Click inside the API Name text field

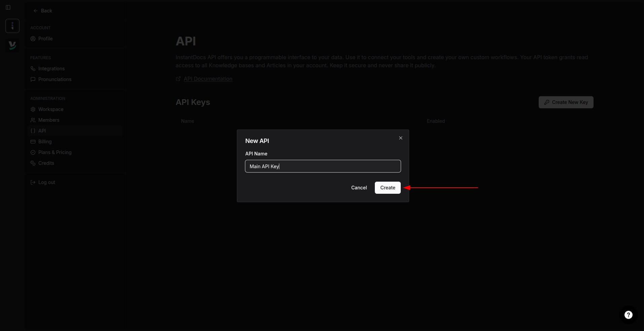tap(323, 166)
